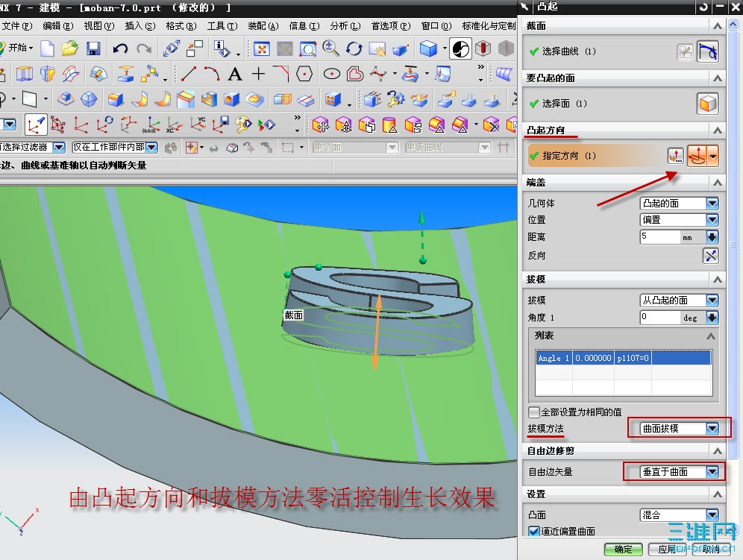This screenshot has height=560, width=743.
Task: Click the 距离 value field
Action: 660,236
